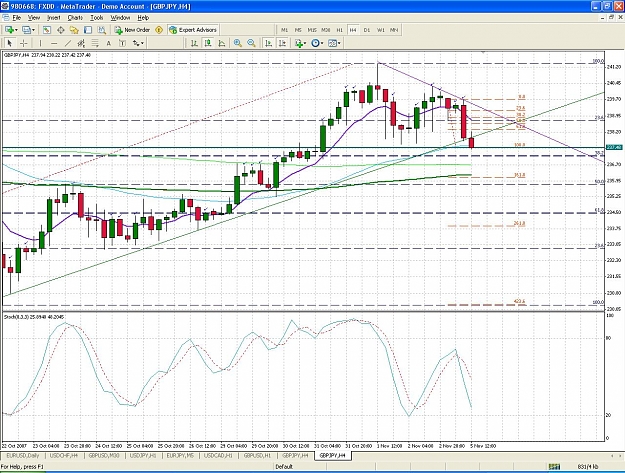Zoom out of the chart
Viewport: 625px width, 473px height.
pyautogui.click(x=251, y=43)
